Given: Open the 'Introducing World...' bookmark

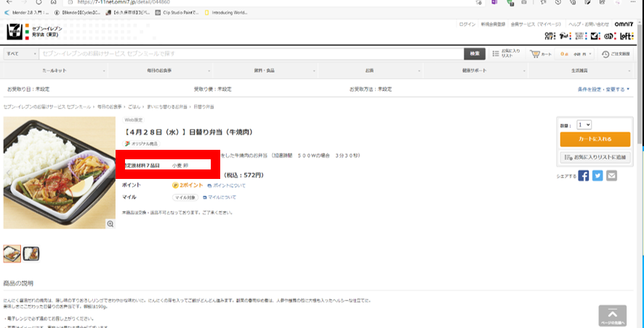Looking at the screenshot, I should coord(226,12).
